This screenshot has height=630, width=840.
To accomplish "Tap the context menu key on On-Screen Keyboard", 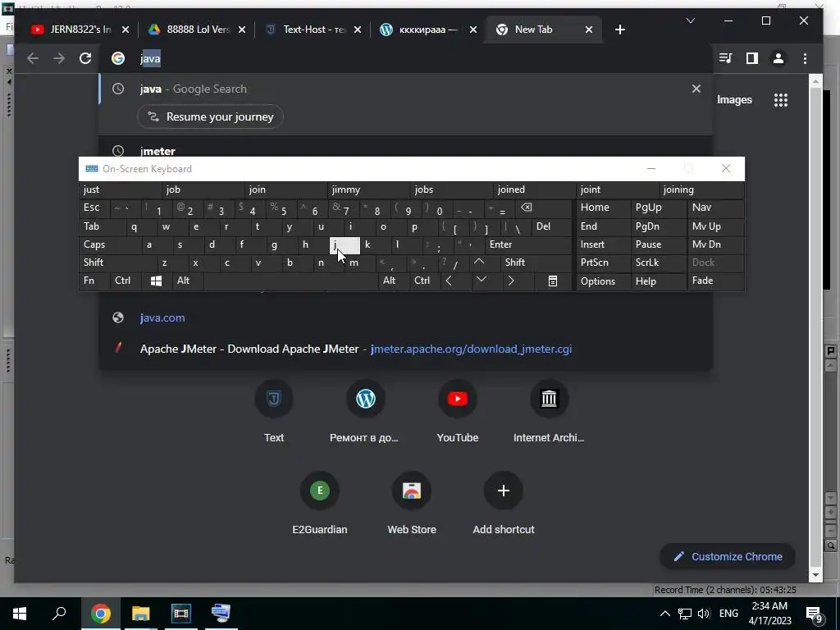I will (553, 281).
